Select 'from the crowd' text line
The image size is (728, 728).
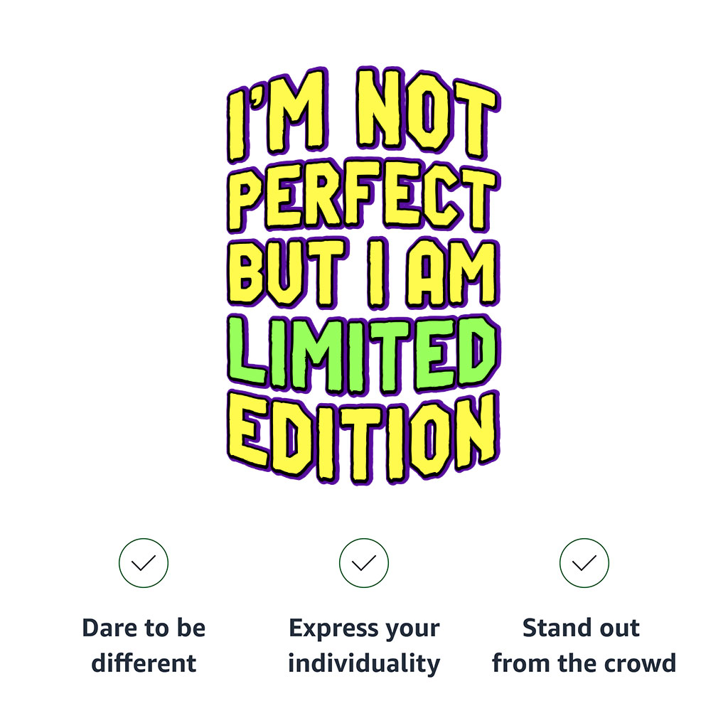tap(584, 663)
